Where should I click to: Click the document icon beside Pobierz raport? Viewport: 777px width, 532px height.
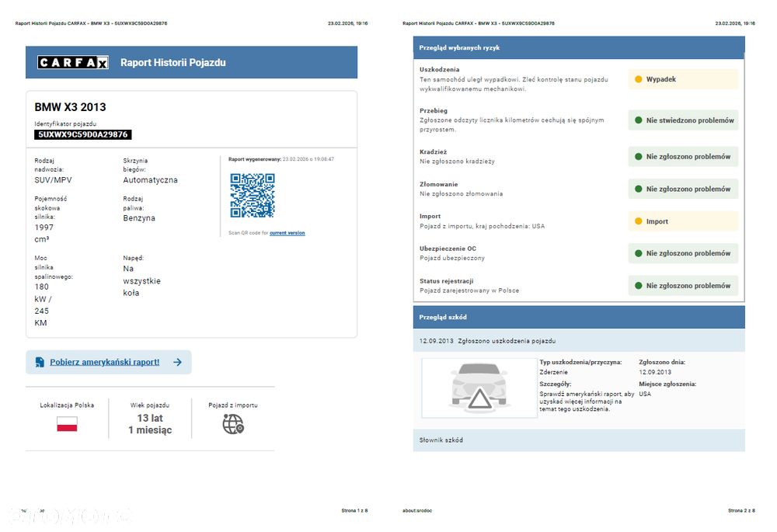tap(40, 362)
